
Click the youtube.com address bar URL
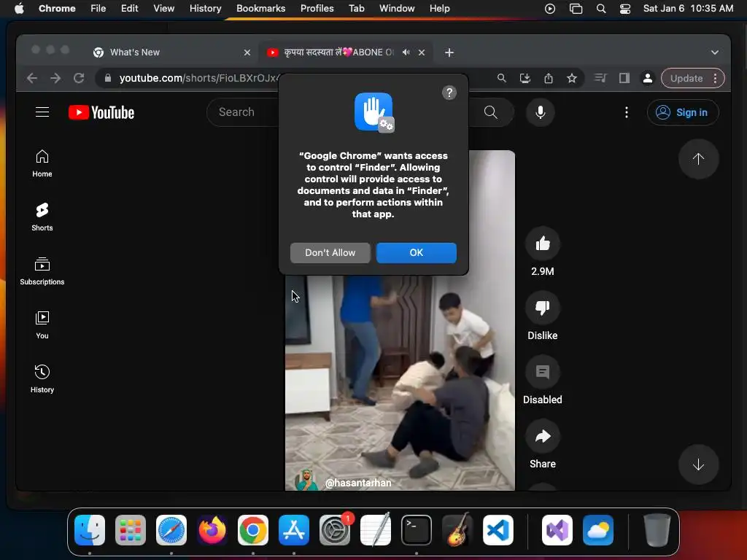click(x=198, y=78)
